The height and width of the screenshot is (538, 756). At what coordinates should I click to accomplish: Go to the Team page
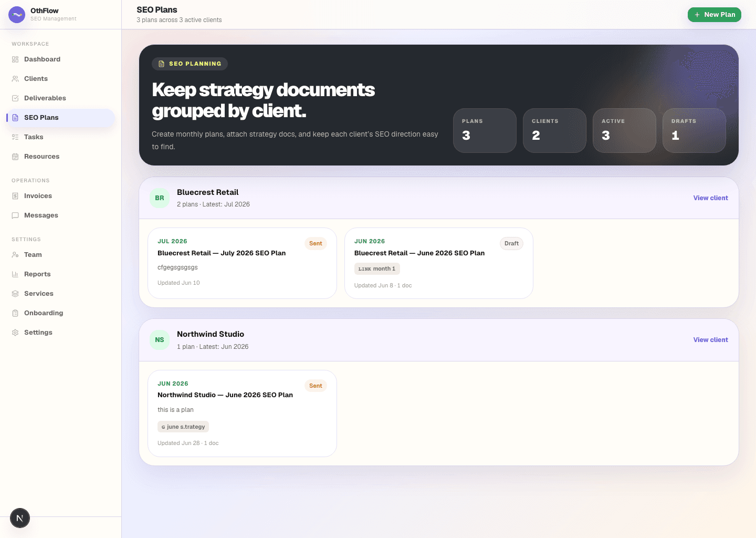(x=60, y=255)
